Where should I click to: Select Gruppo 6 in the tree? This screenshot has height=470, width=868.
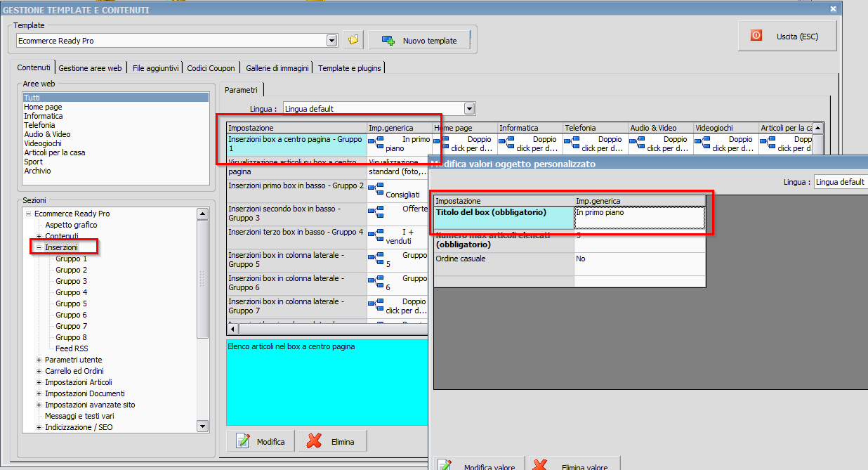(x=72, y=315)
